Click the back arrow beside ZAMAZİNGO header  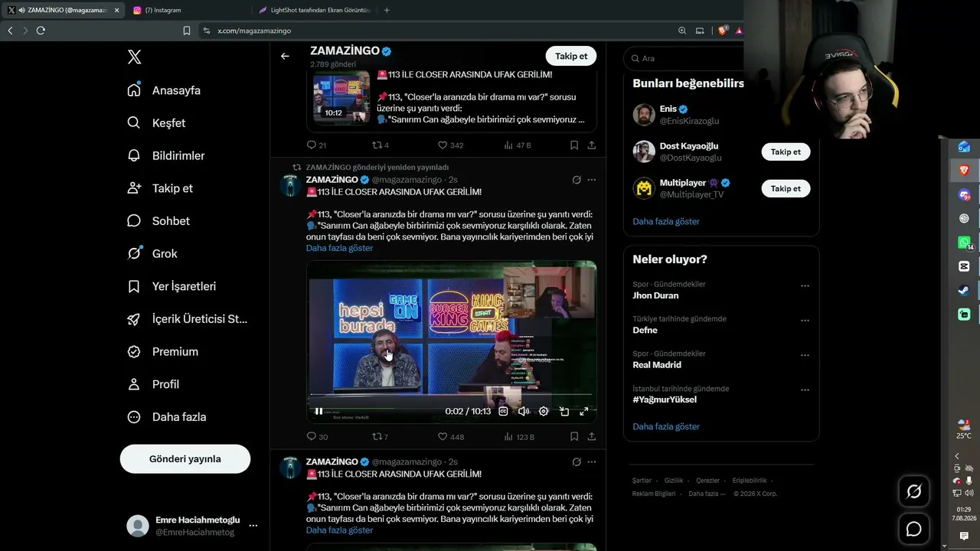pyautogui.click(x=285, y=56)
